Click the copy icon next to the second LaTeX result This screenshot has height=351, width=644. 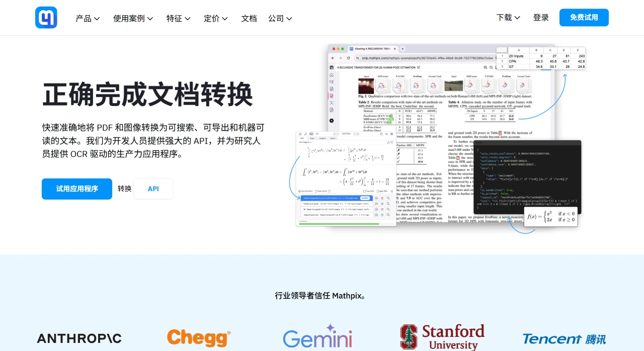click(376, 203)
